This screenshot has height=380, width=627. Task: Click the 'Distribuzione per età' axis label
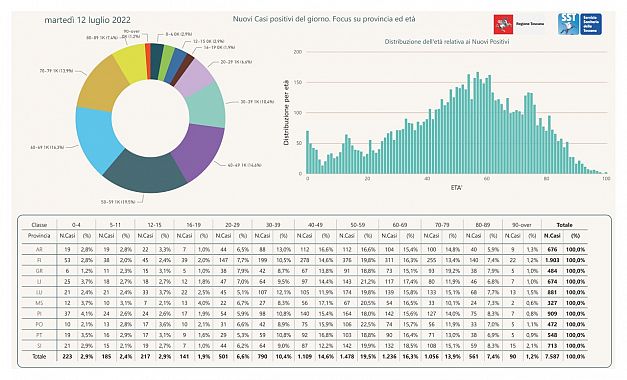(x=286, y=112)
